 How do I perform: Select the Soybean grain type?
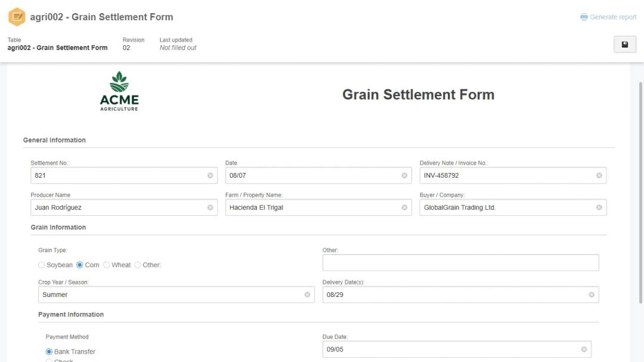point(42,265)
